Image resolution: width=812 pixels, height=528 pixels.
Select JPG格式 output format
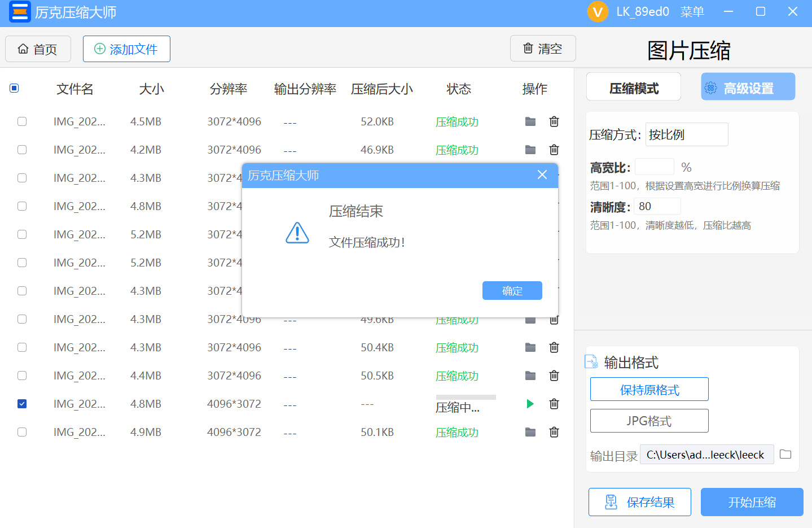pos(649,421)
